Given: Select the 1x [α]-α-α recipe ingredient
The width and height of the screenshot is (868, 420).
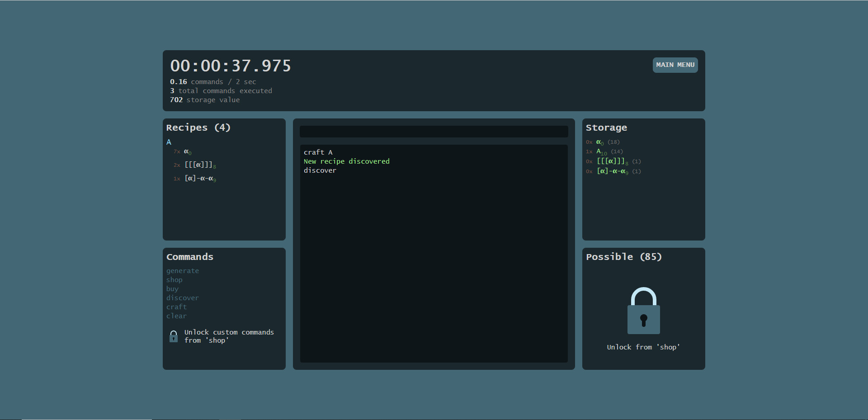Looking at the screenshot, I should pyautogui.click(x=199, y=179).
